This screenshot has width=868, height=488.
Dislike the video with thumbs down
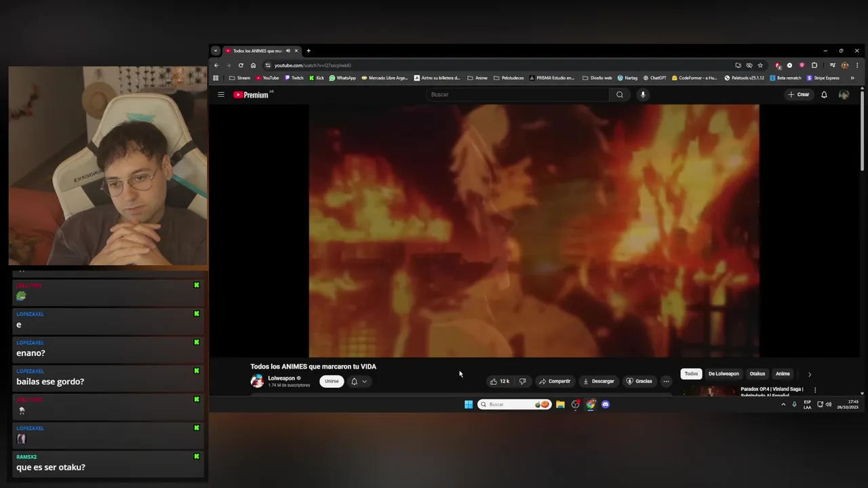[x=522, y=382]
